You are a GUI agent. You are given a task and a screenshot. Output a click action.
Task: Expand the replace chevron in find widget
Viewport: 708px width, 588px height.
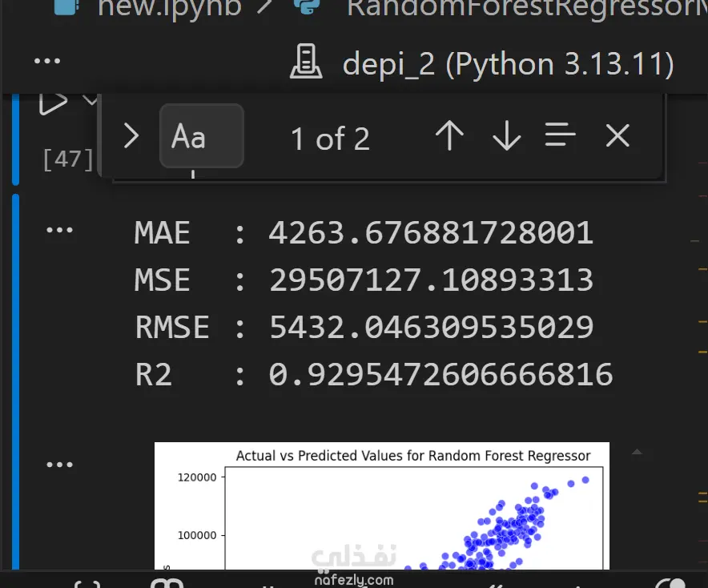(x=131, y=136)
